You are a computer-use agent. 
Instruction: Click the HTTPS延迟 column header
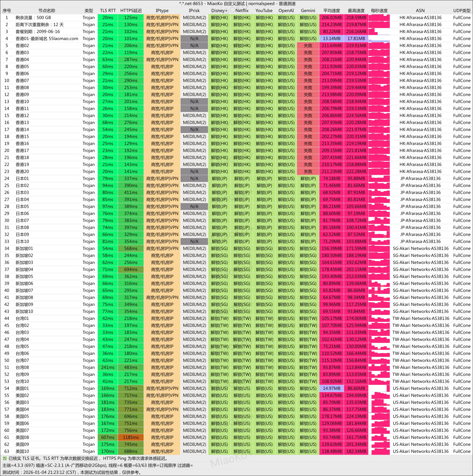(x=131, y=11)
